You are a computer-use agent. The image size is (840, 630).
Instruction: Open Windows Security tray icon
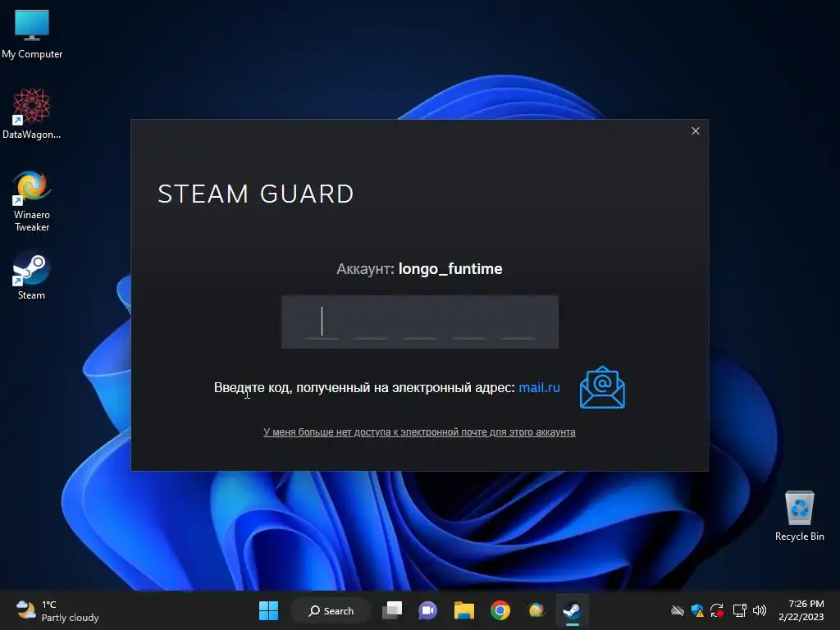point(697,610)
